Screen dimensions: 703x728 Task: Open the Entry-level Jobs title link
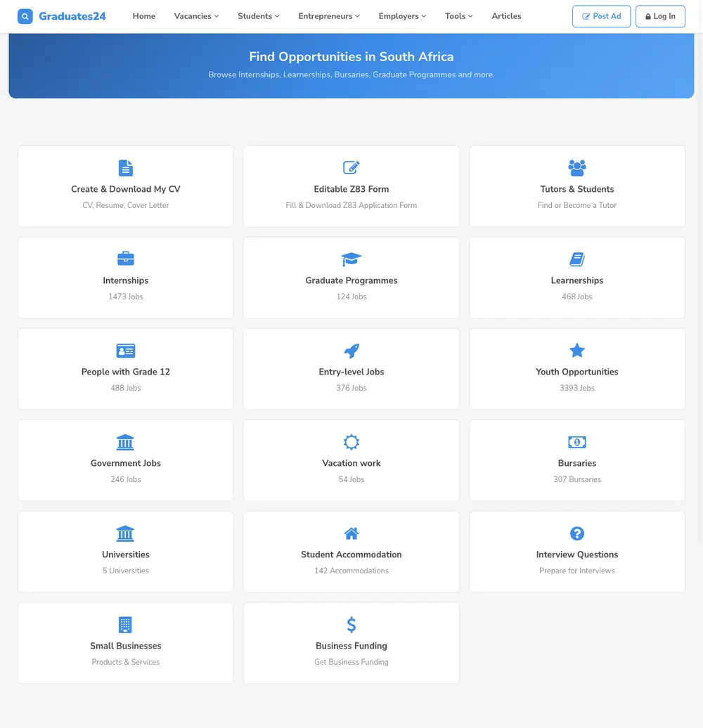tap(351, 372)
